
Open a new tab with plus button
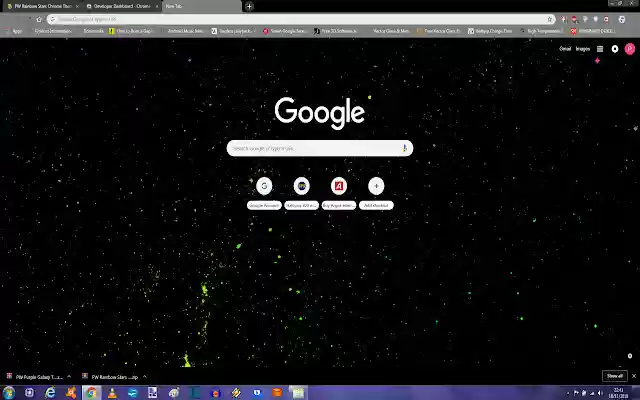(x=249, y=6)
